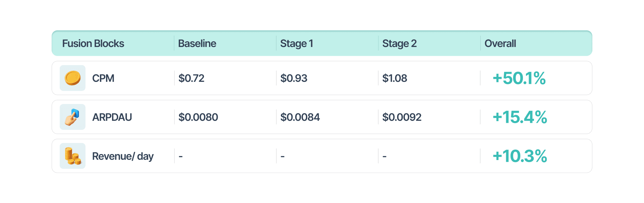Click the CPM row label
This screenshot has height=203, width=644.
103,78
